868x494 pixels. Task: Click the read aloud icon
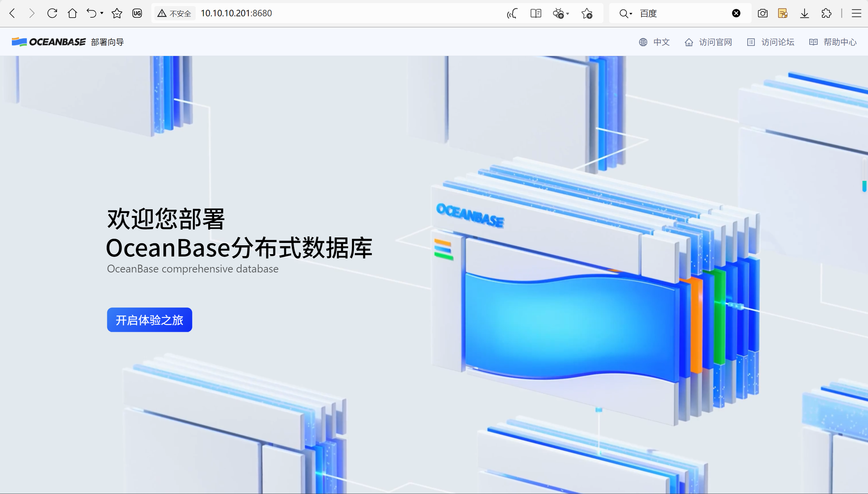512,13
